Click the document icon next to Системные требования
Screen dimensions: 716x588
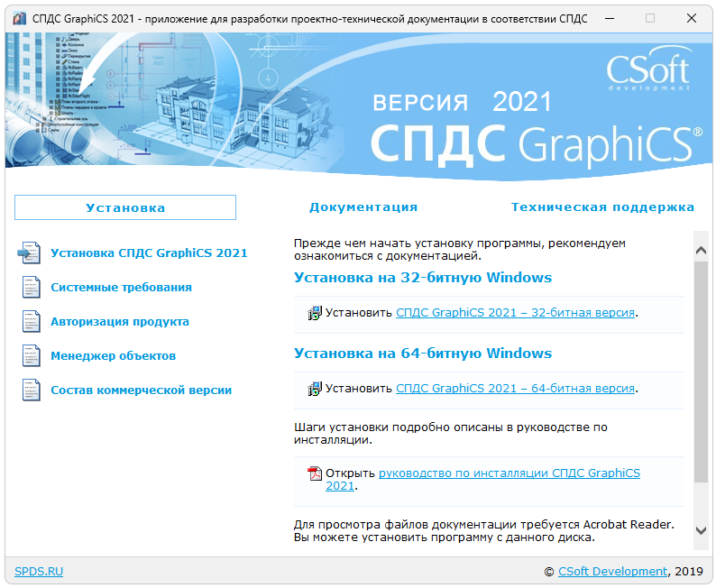point(31,287)
